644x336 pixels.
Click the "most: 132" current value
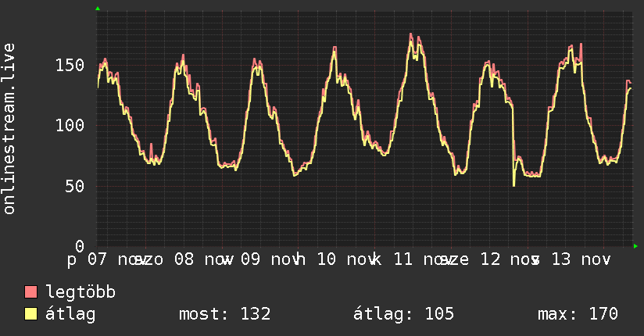pos(224,314)
